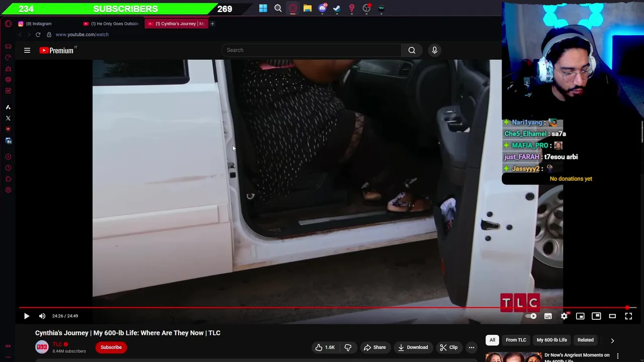Screen dimensions: 644x362
Task: Select the My 600-lb Life chip
Action: pos(551,340)
